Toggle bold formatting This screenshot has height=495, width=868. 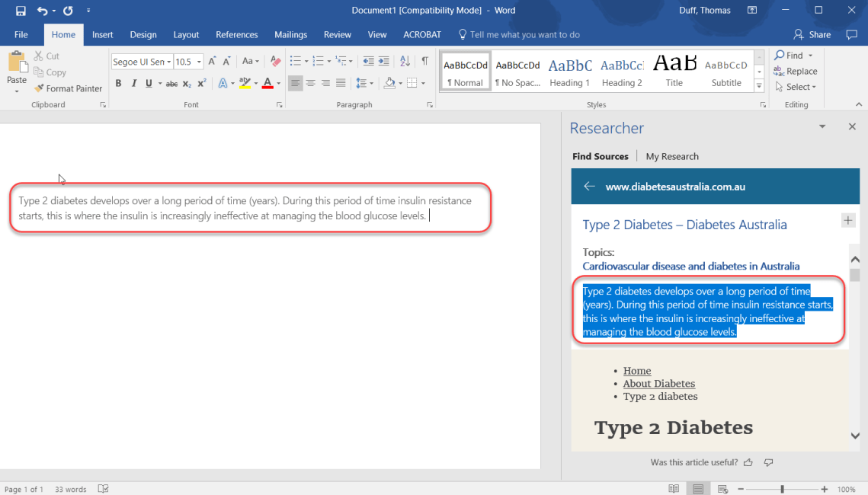pyautogui.click(x=119, y=83)
